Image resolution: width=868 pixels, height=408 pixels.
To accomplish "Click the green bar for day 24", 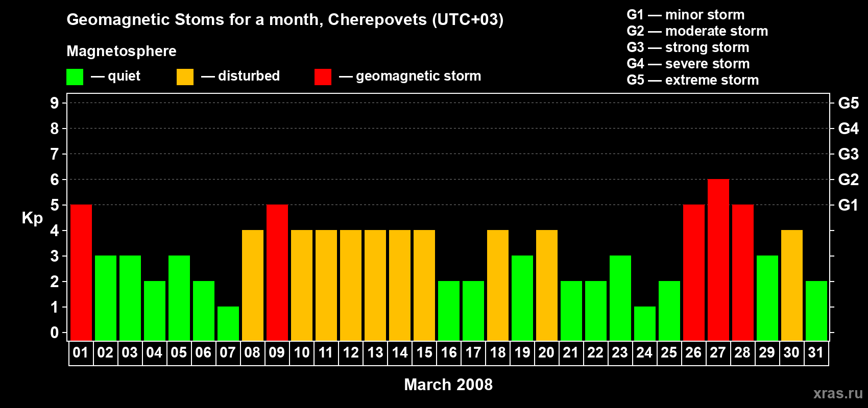I will (x=645, y=323).
